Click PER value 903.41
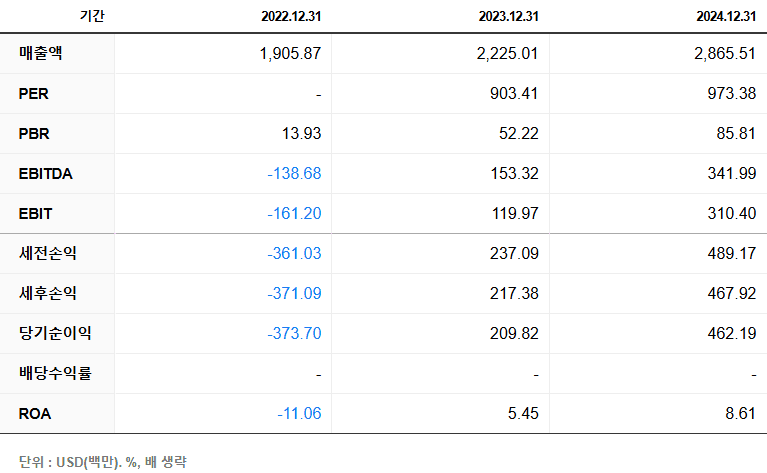The height and width of the screenshot is (473, 767). (514, 93)
